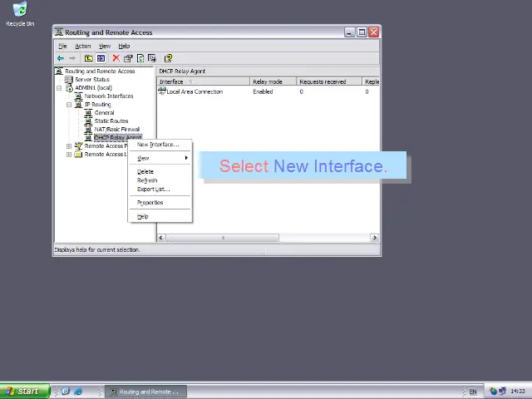This screenshot has height=399, width=532.
Task: Click the Show/Hide console tree icon
Action: [x=101, y=58]
